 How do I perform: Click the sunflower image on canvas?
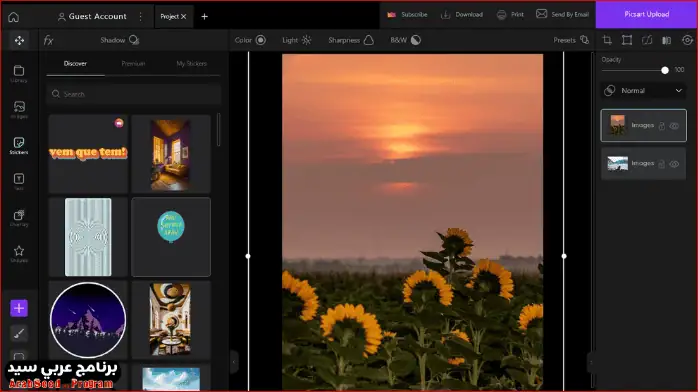(x=412, y=222)
